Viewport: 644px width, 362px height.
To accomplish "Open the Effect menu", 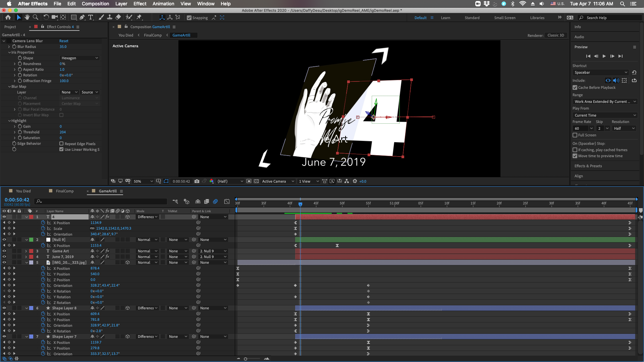I will point(140,4).
